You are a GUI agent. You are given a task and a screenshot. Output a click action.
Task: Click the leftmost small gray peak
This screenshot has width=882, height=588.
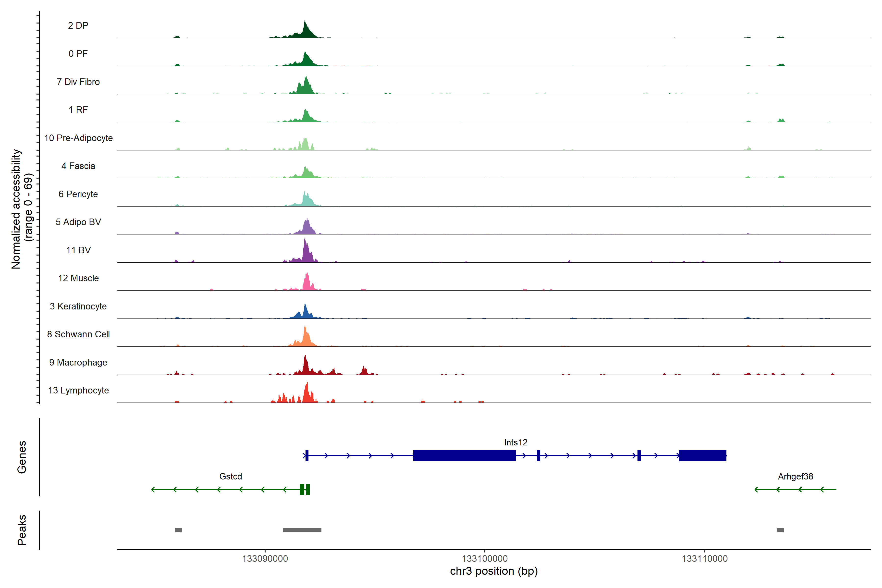tap(178, 530)
